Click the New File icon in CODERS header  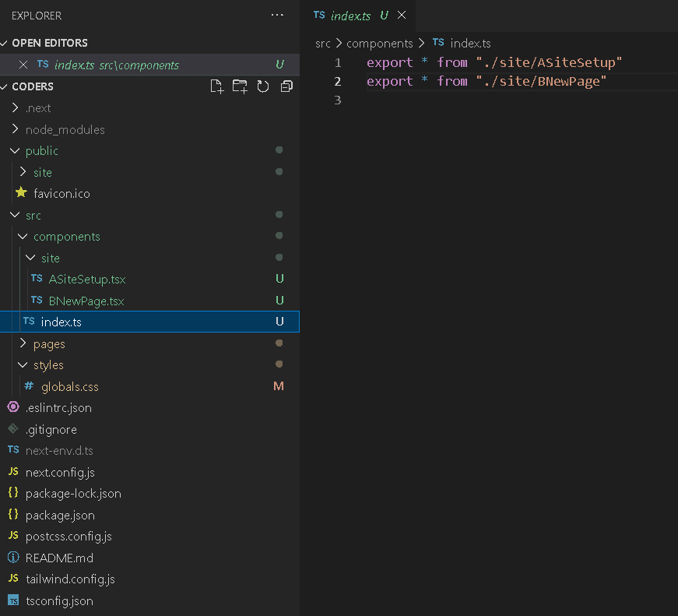tap(217, 86)
